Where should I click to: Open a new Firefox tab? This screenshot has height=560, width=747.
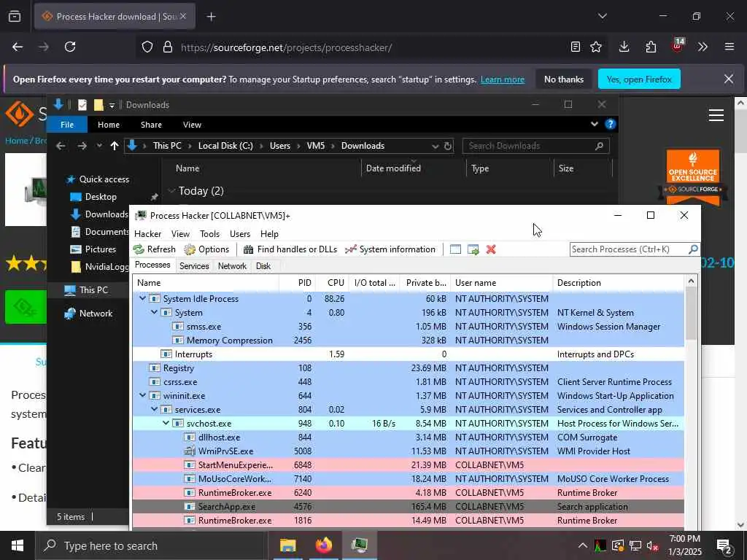[211, 17]
